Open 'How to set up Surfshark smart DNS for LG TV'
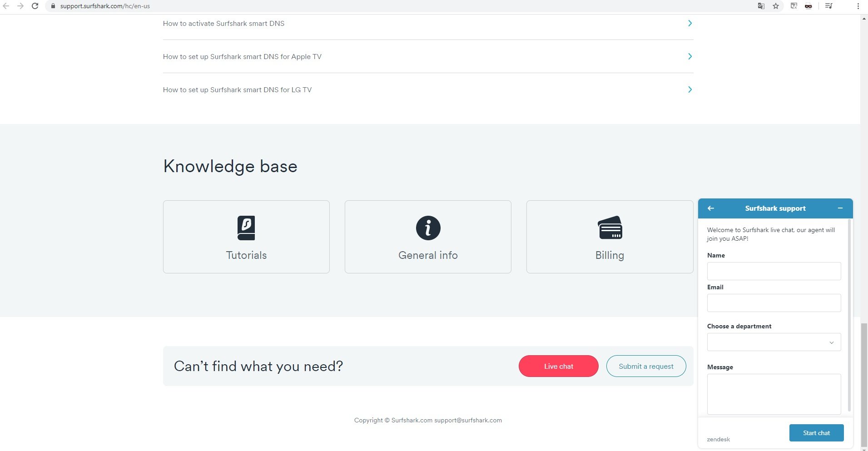 (x=237, y=90)
